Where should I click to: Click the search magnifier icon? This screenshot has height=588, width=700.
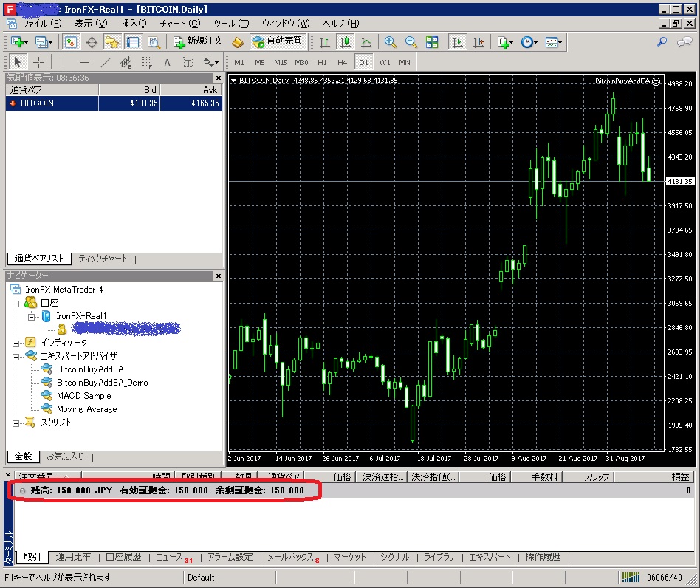click(x=662, y=42)
